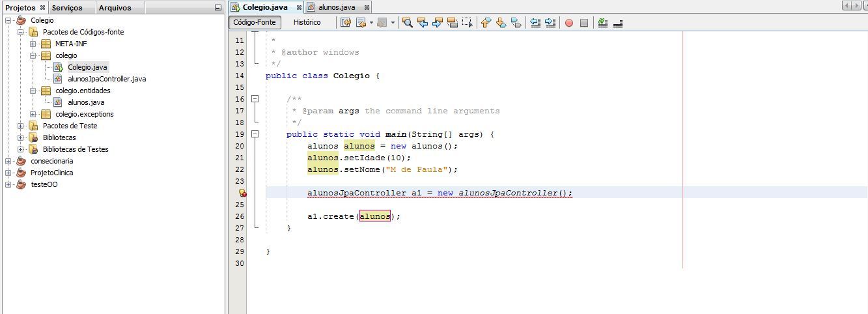The image size is (868, 314).
Task: Collapse the main method fold at line 19
Action: (x=255, y=134)
